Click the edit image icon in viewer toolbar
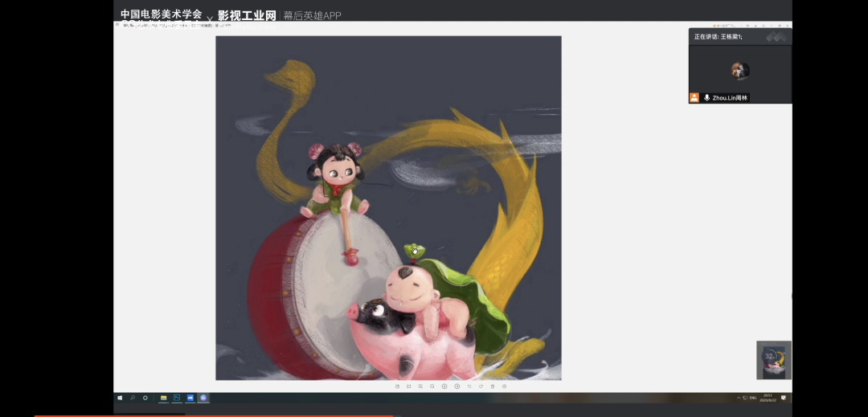 pos(398,386)
